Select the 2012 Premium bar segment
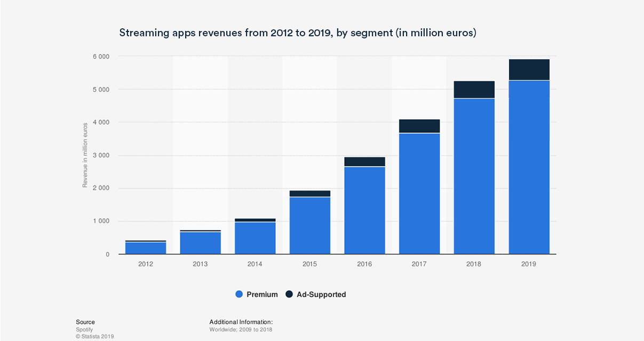This screenshot has width=644, height=341. [x=146, y=248]
